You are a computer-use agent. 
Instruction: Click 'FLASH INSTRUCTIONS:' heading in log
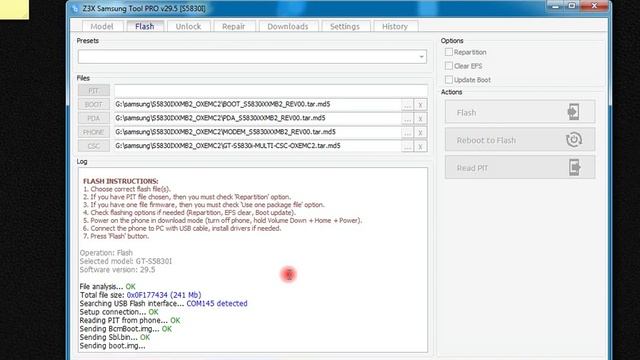(x=120, y=181)
